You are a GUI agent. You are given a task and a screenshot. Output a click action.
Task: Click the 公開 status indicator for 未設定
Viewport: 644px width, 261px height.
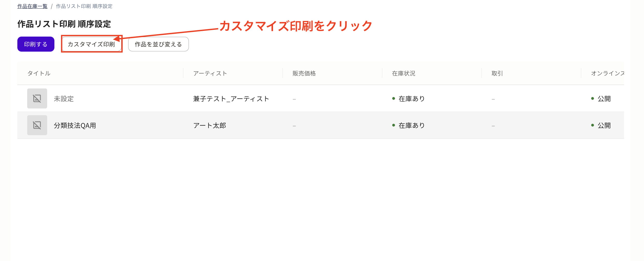(592, 99)
